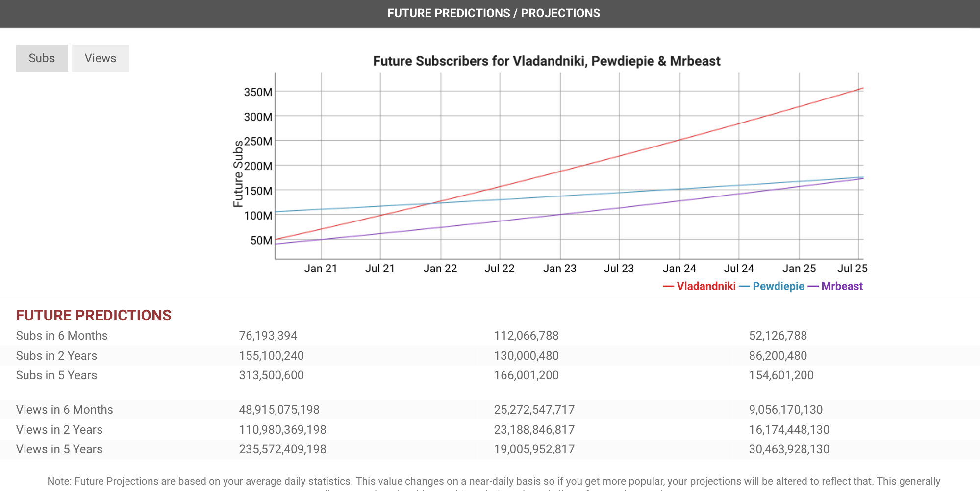Click the value 9,056,170,130
The height and width of the screenshot is (491, 980).
(786, 410)
